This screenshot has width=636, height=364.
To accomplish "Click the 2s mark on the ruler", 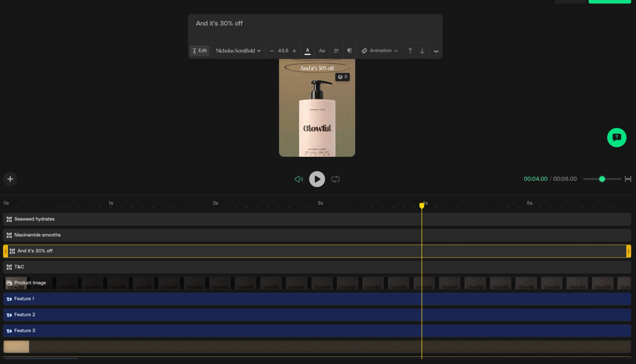I will point(216,203).
